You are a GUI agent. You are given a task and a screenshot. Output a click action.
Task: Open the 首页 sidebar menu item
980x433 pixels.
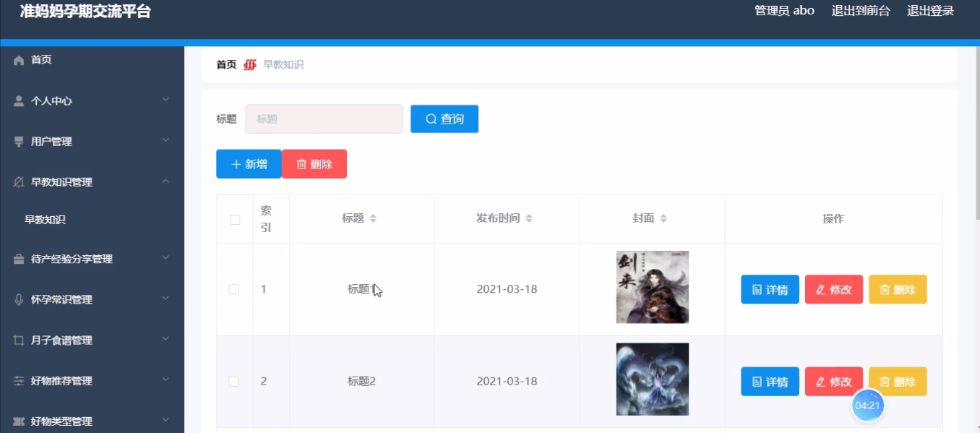click(x=92, y=60)
